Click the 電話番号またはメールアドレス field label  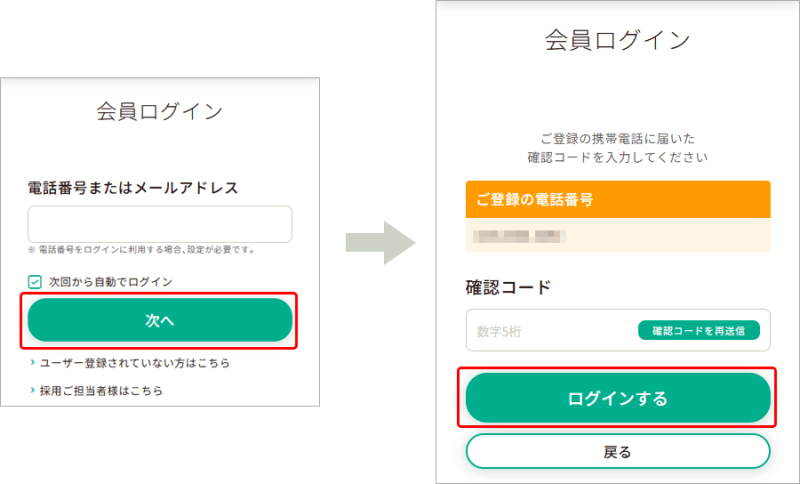click(133, 187)
